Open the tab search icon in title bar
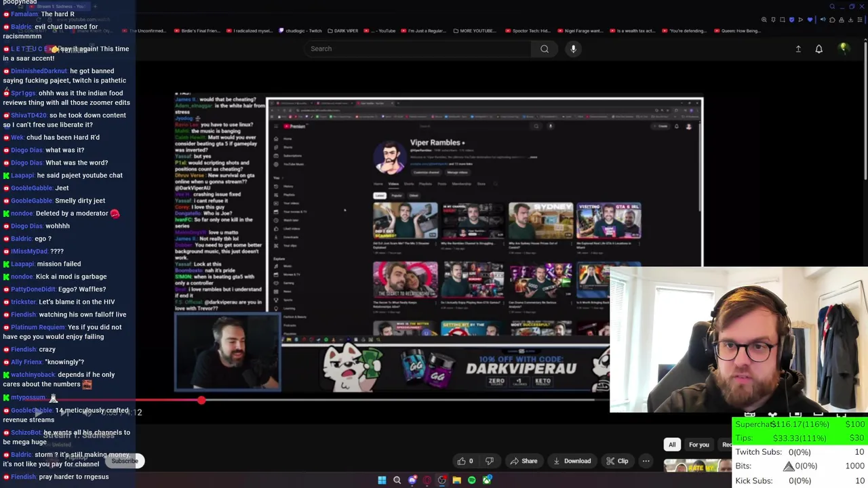 point(832,7)
